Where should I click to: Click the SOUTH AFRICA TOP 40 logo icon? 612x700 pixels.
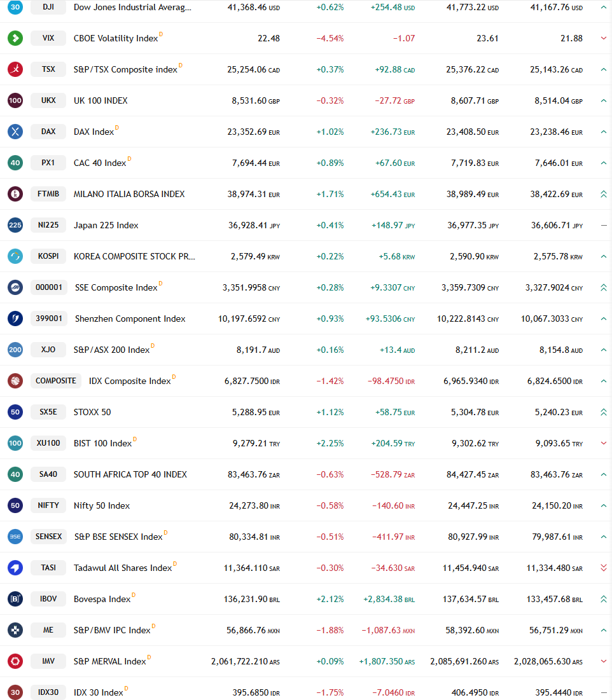point(15,474)
